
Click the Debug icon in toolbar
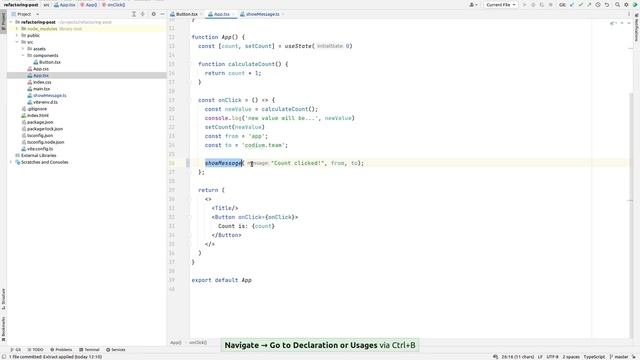[x=533, y=5]
